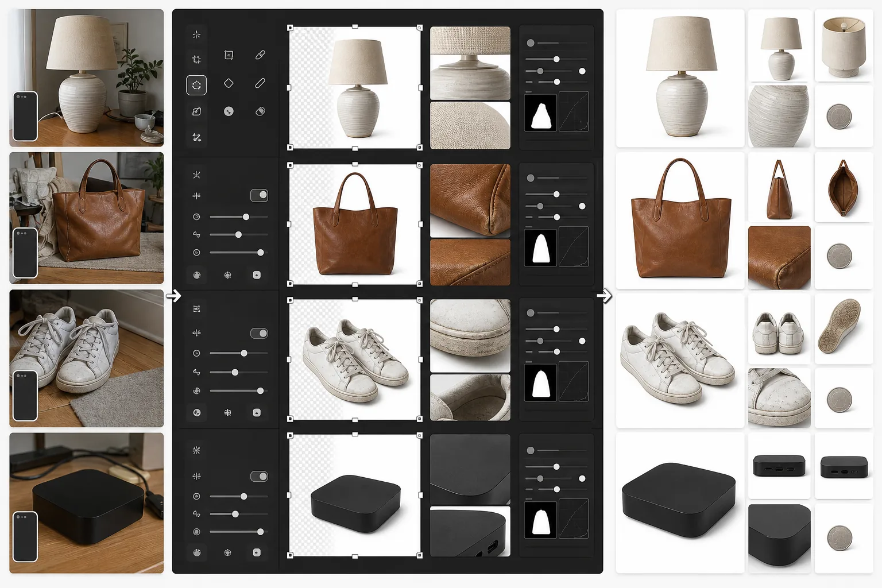
Task: Click the rounded square icon in sneakers controls
Action: pos(257,412)
